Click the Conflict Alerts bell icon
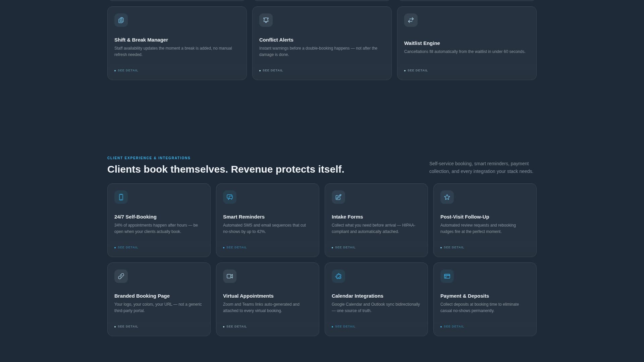Image resolution: width=644 pixels, height=362 pixels. [x=266, y=20]
